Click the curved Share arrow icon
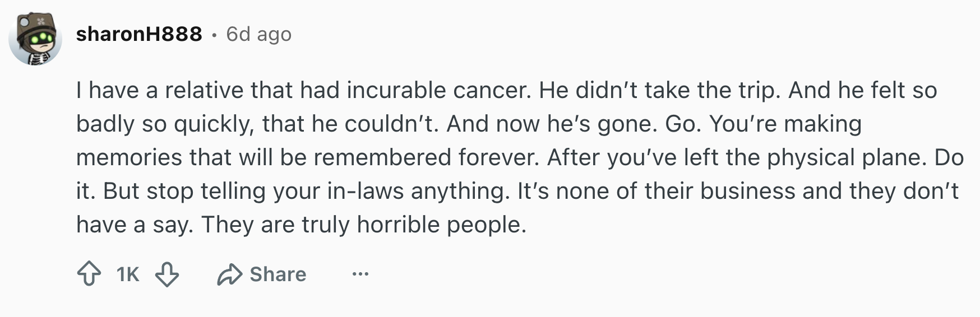 (229, 274)
